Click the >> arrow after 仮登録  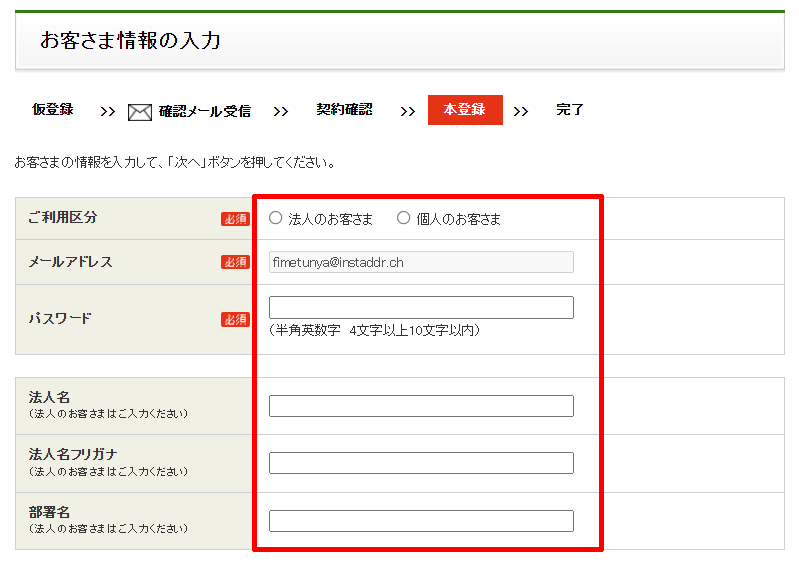pos(108,112)
